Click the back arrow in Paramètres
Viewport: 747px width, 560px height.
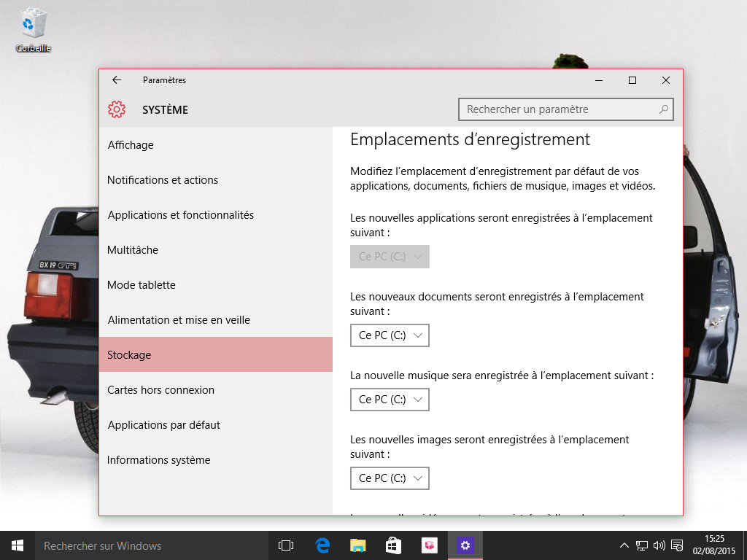tap(117, 80)
